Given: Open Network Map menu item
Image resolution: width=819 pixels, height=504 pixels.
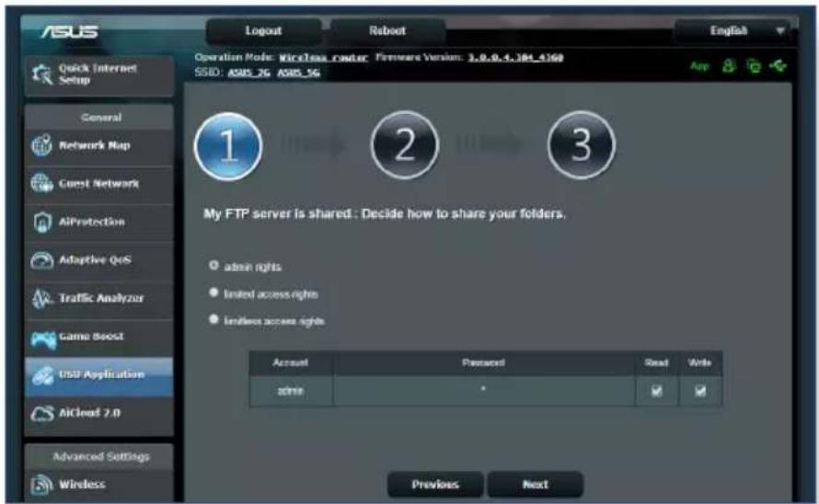Looking at the screenshot, I should 99,145.
